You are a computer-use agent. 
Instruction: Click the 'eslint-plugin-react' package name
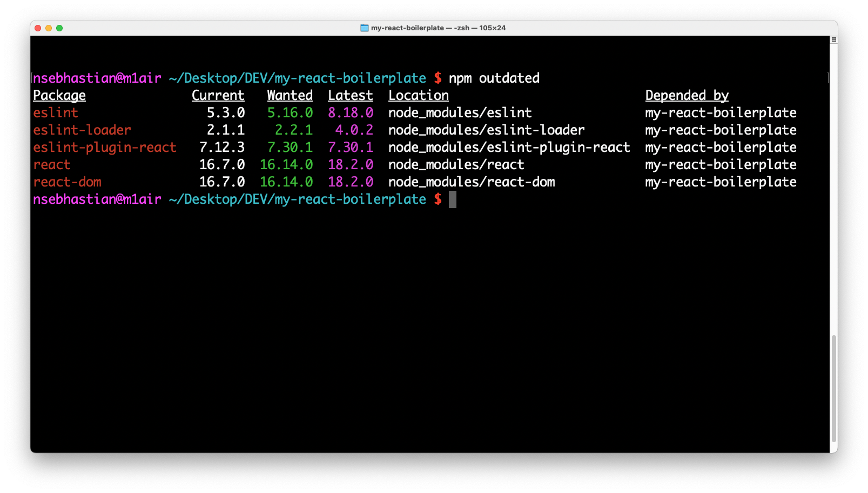105,148
